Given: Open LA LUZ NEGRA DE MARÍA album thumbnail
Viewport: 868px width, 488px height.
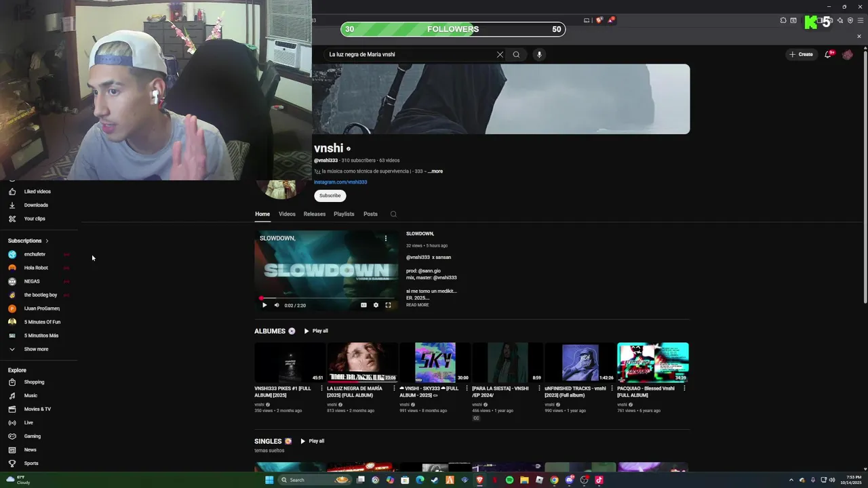Looking at the screenshot, I should tap(362, 363).
